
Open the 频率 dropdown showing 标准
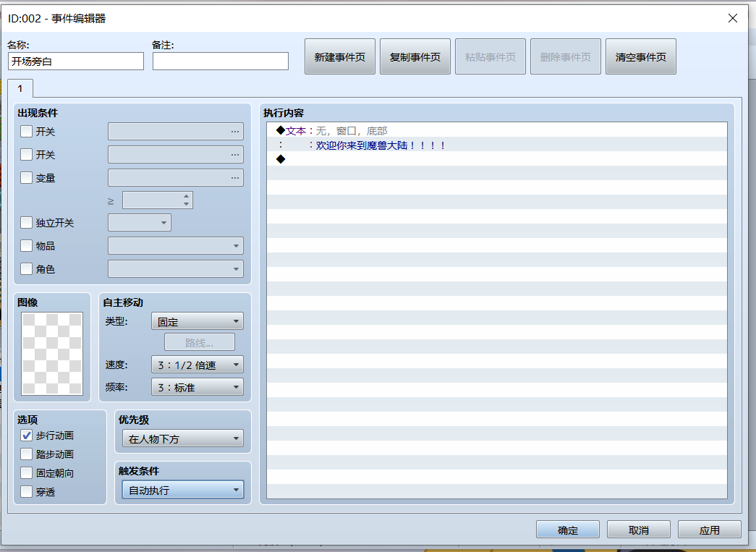(198, 386)
